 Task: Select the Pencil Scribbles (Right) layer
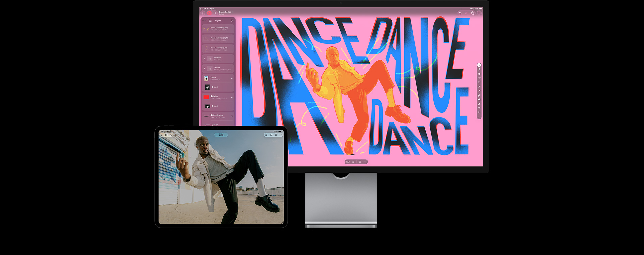pyautogui.click(x=218, y=39)
